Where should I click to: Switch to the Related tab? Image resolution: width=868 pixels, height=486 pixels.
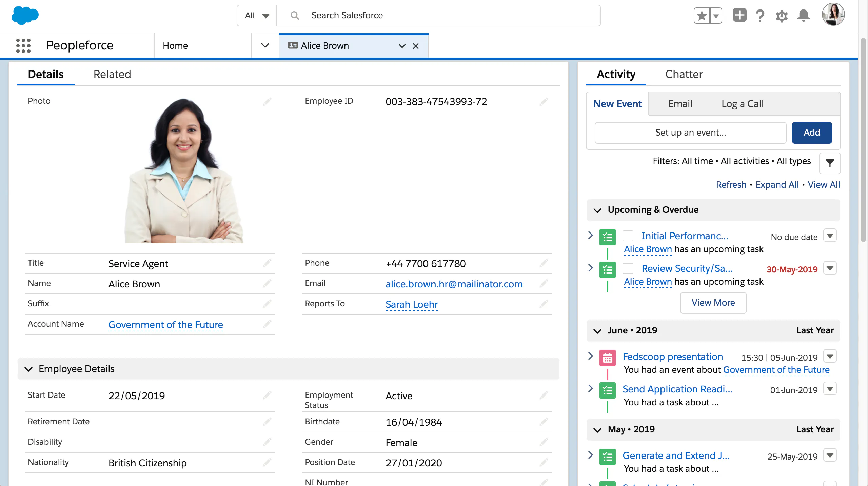(x=112, y=74)
